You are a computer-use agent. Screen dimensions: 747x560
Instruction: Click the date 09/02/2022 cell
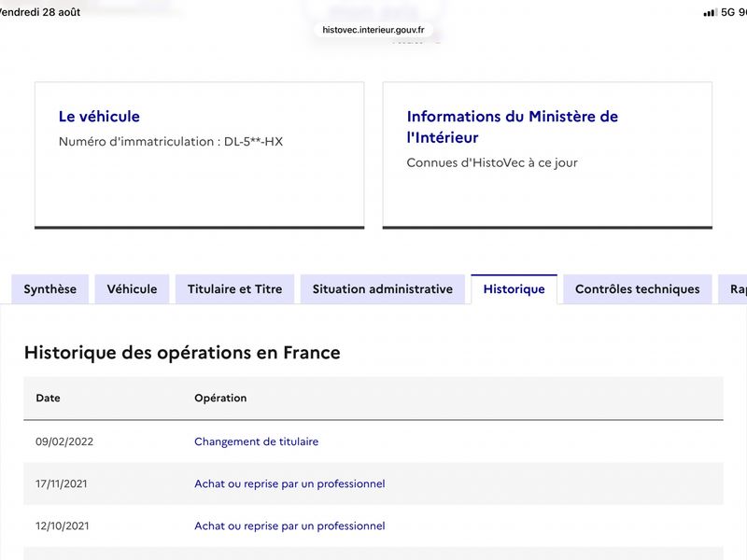[64, 441]
